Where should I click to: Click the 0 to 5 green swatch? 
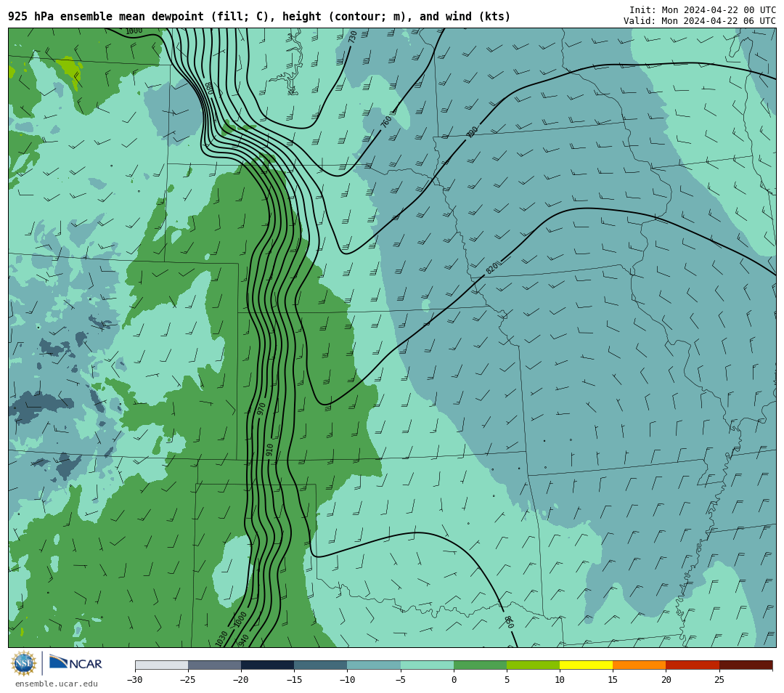point(480,665)
